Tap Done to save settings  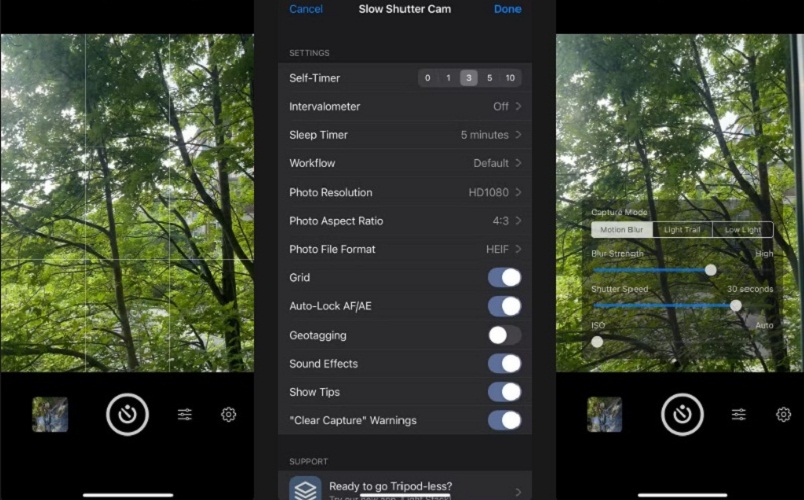[x=507, y=9]
